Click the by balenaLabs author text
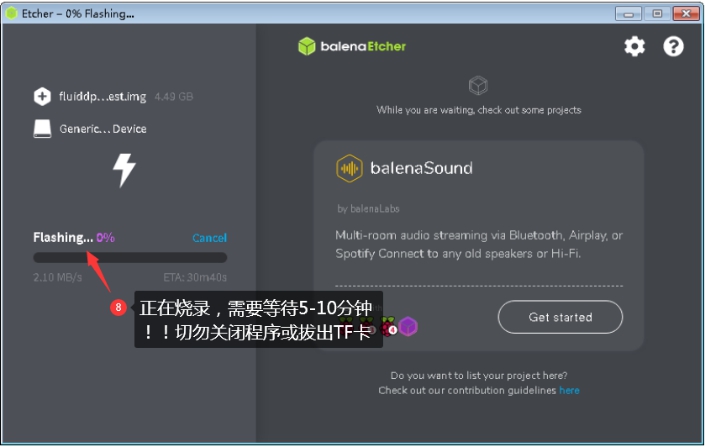Image resolution: width=705 pixels, height=447 pixels. [x=368, y=209]
